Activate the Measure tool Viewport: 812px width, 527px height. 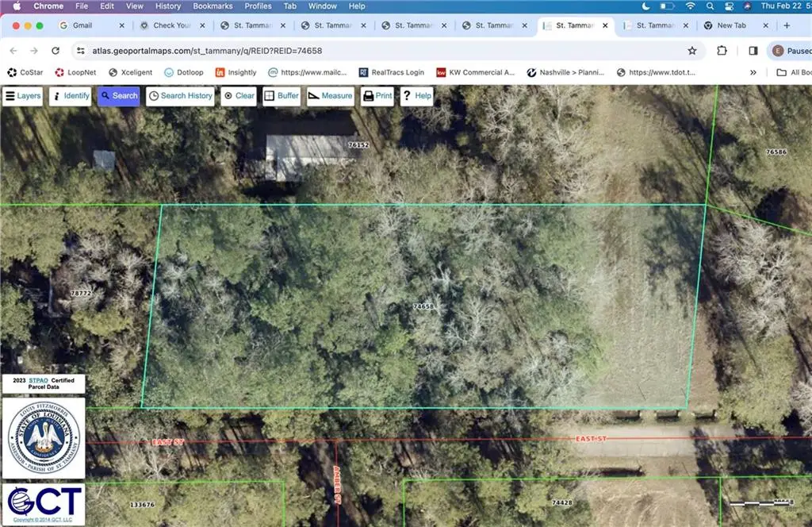330,96
